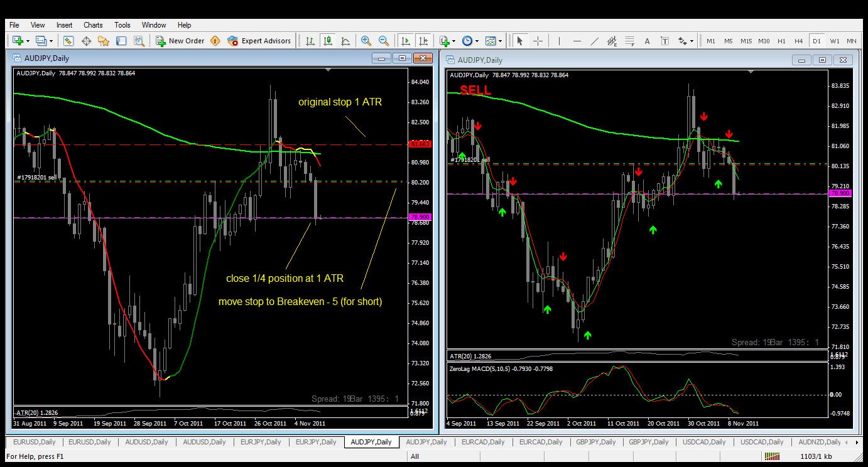Open the New Chart tool
Screen dimensions: 868x467
[17, 41]
